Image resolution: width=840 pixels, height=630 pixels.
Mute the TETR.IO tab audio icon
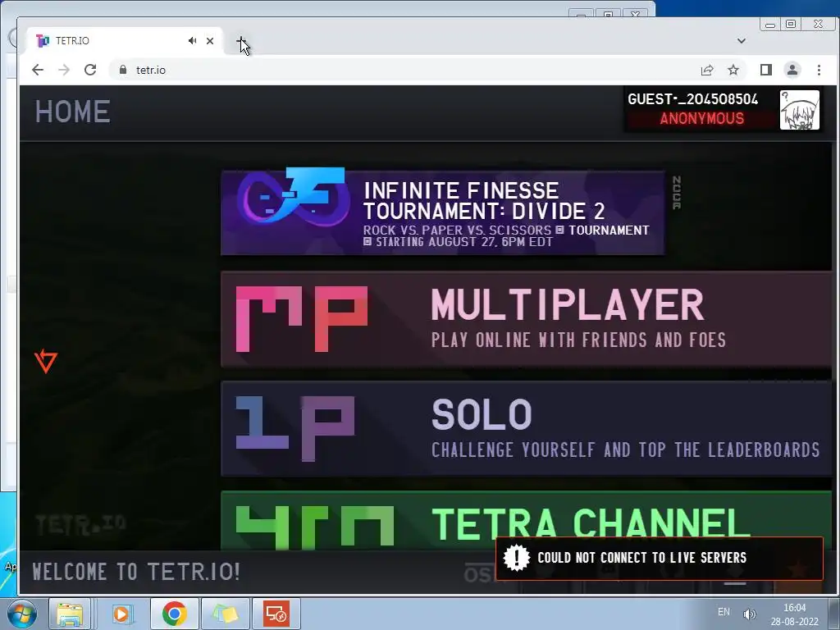(192, 41)
